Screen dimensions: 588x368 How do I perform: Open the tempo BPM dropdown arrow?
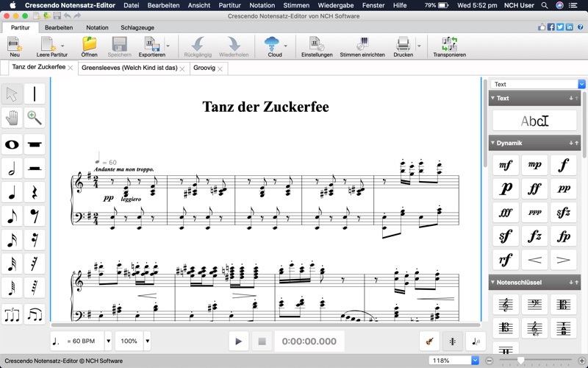pos(108,341)
